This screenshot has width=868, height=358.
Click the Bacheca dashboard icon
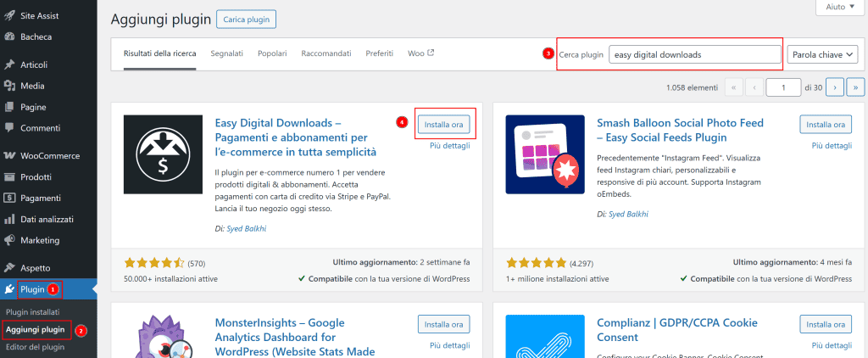pyautogui.click(x=9, y=37)
